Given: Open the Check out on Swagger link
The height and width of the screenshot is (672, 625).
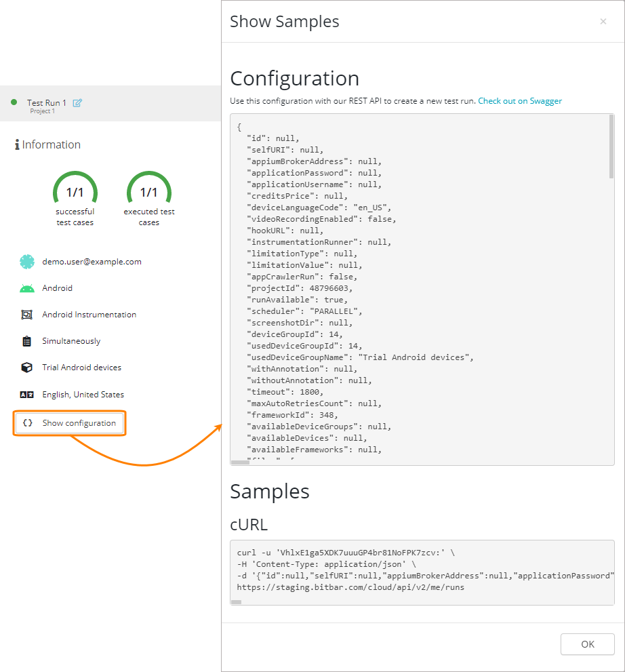Looking at the screenshot, I should tap(519, 101).
